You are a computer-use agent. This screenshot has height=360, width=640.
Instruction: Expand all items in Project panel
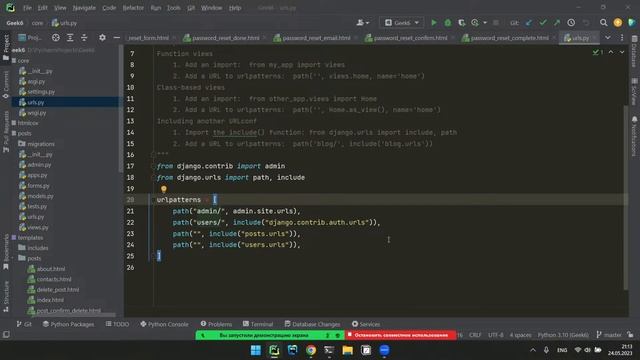(70, 38)
